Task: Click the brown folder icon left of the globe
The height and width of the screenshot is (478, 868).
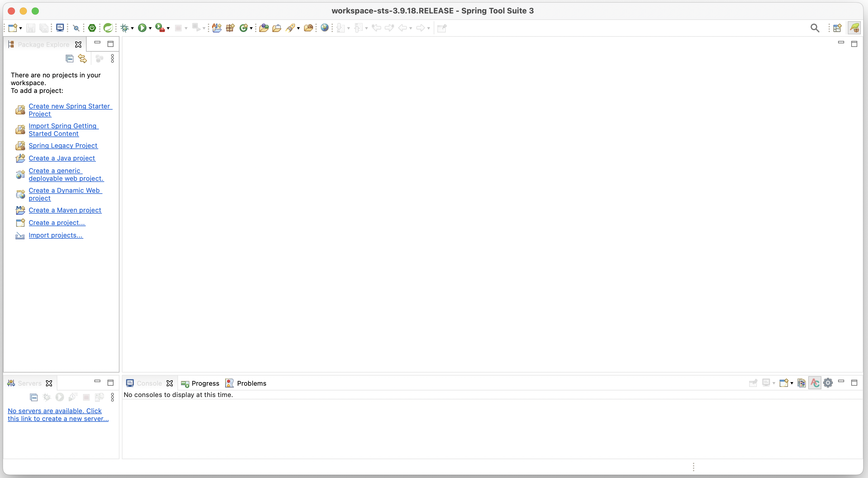Action: [x=308, y=28]
